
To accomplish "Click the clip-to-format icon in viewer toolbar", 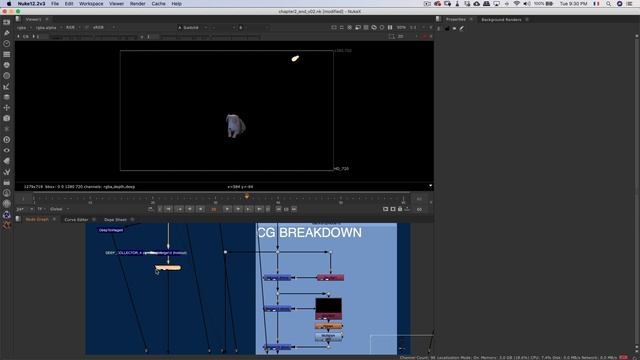I will [334, 27].
